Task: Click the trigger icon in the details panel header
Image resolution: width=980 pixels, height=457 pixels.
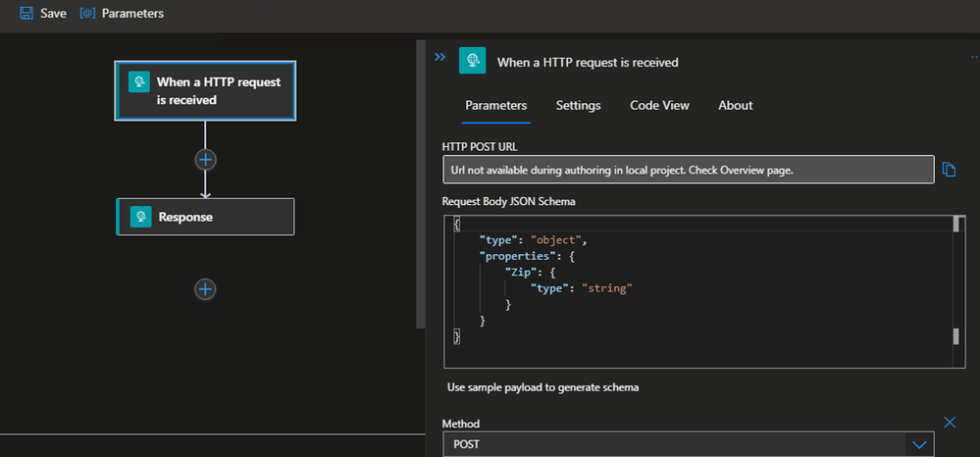Action: pos(473,61)
